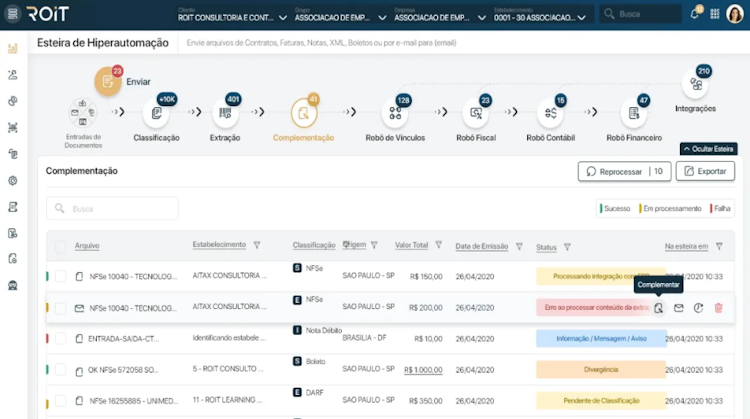Check the ENTRADA-SAIDA-CT row checkbox

coord(60,339)
